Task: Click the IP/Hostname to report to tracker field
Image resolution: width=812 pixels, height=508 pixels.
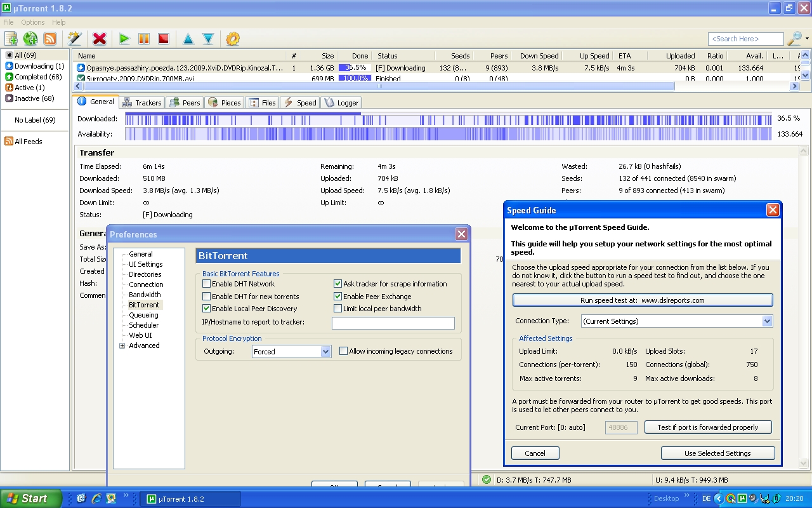Action: click(x=393, y=323)
